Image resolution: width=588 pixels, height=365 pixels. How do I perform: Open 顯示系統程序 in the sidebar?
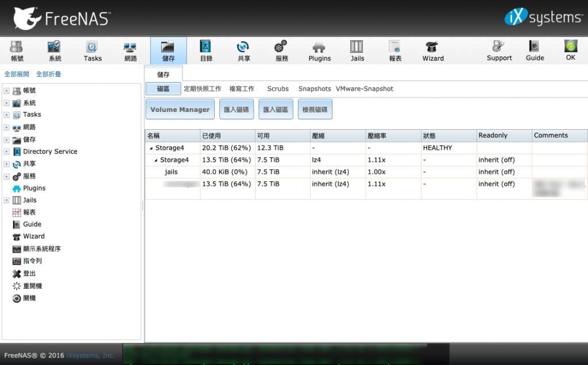tap(36, 249)
